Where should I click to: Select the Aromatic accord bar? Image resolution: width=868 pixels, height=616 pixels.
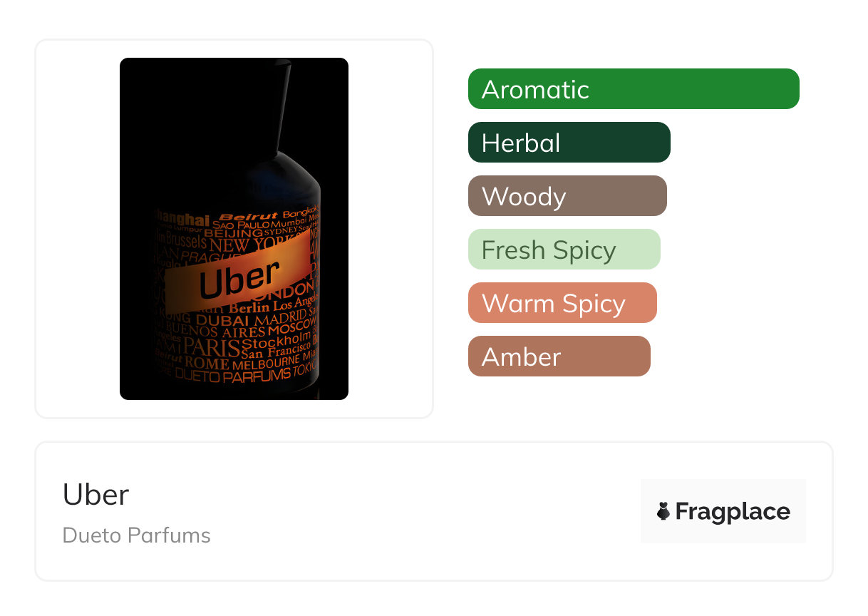633,89
